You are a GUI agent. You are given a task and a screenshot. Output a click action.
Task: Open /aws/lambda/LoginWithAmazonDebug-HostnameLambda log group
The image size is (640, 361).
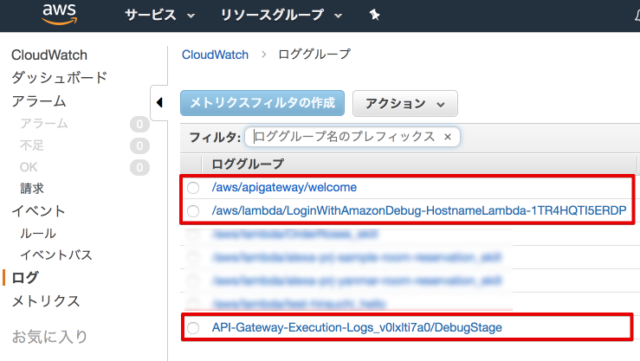click(419, 211)
